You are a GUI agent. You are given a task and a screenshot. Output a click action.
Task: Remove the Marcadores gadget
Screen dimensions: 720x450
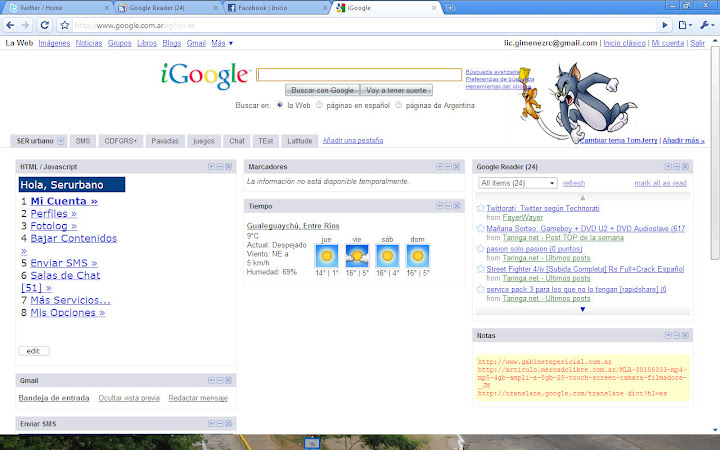point(456,167)
